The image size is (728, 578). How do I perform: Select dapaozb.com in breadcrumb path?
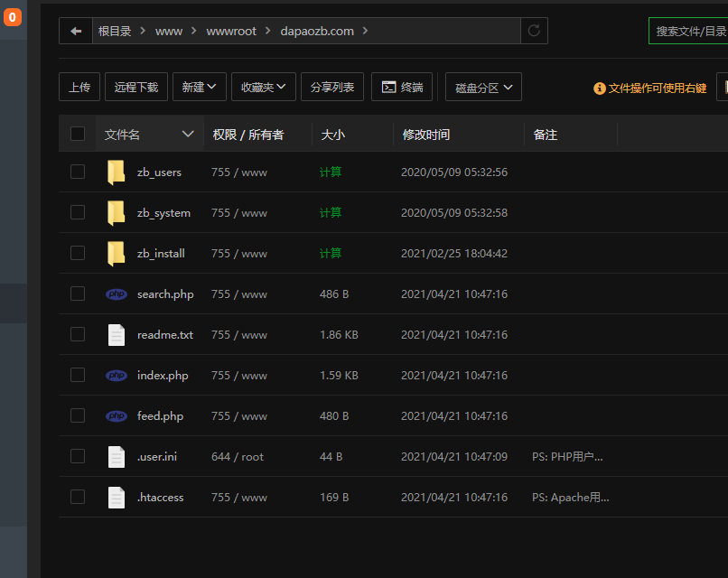click(317, 31)
